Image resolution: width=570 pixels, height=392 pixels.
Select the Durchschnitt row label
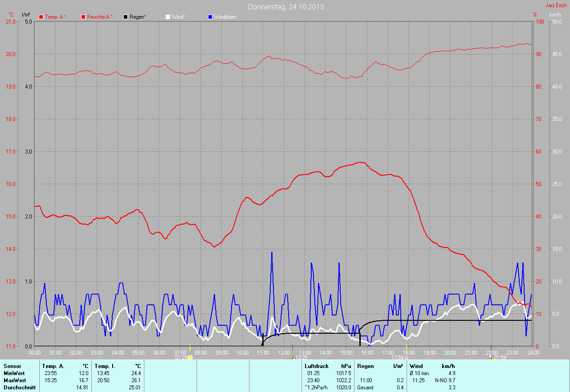click(x=19, y=388)
